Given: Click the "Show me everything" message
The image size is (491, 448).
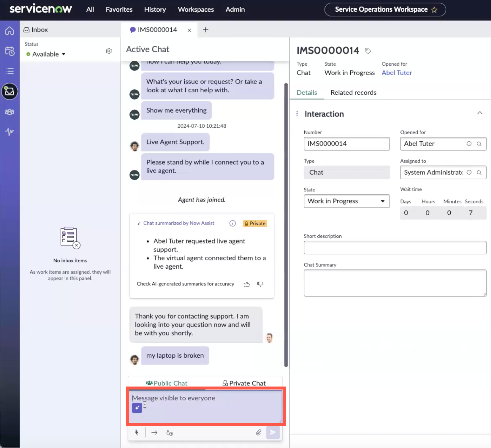Looking at the screenshot, I should tap(176, 110).
